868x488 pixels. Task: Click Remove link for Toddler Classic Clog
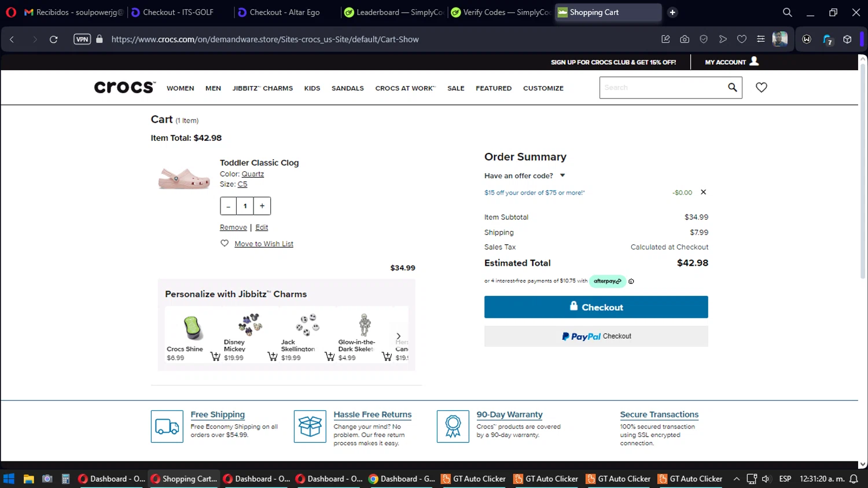233,228
